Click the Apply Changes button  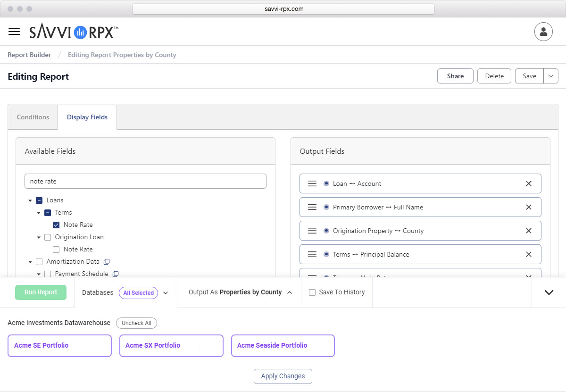(283, 376)
